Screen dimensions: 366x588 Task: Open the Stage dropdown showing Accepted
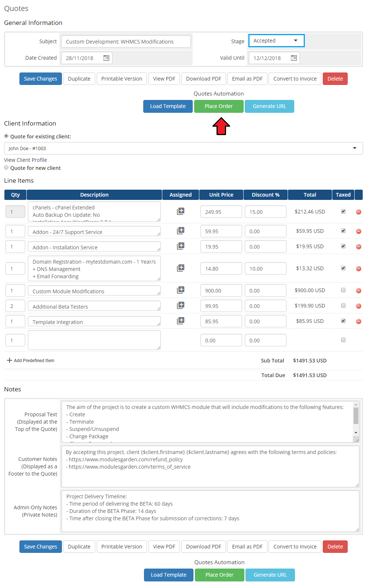click(276, 41)
